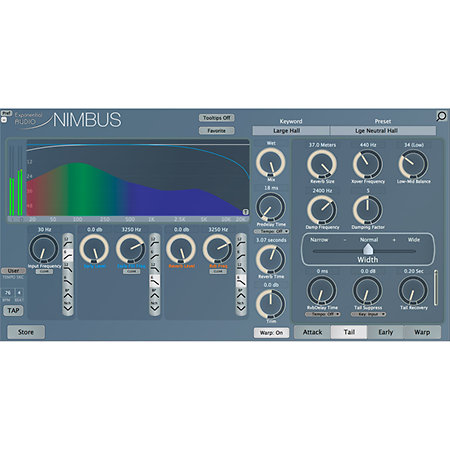Image resolution: width=450 pixels, height=450 pixels.
Task: Switch to the Tail tab
Action: click(x=349, y=332)
